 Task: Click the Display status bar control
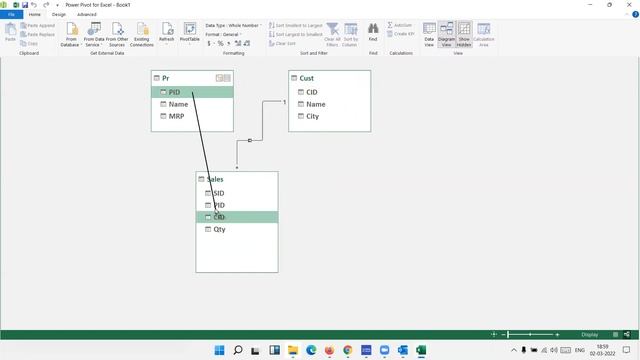[590, 335]
